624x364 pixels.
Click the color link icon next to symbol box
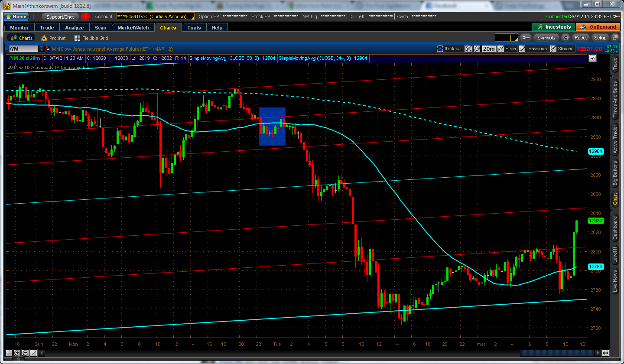tap(48, 49)
